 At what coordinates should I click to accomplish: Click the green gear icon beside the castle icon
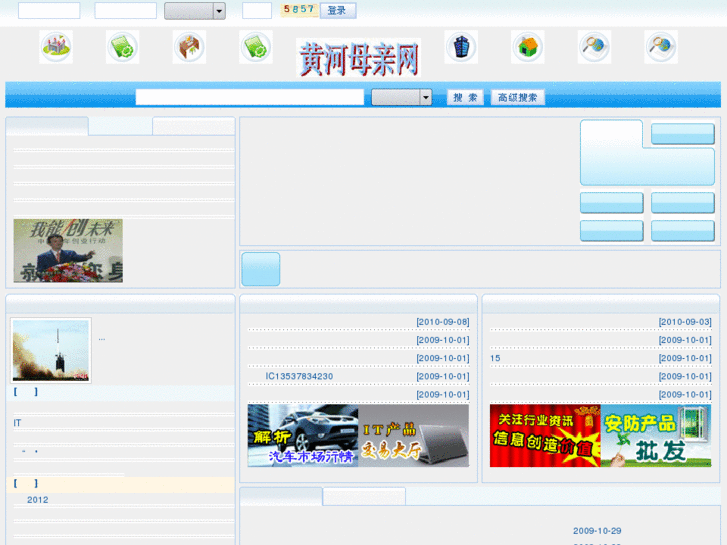122,47
